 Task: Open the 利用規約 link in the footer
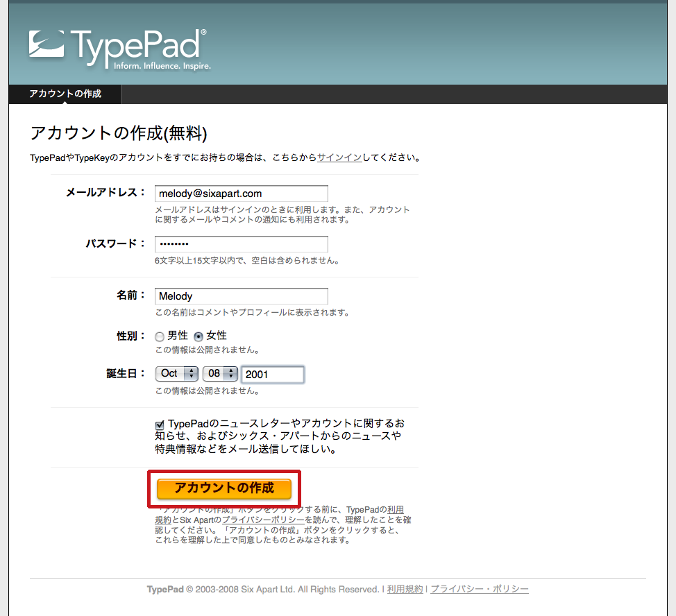pyautogui.click(x=405, y=589)
